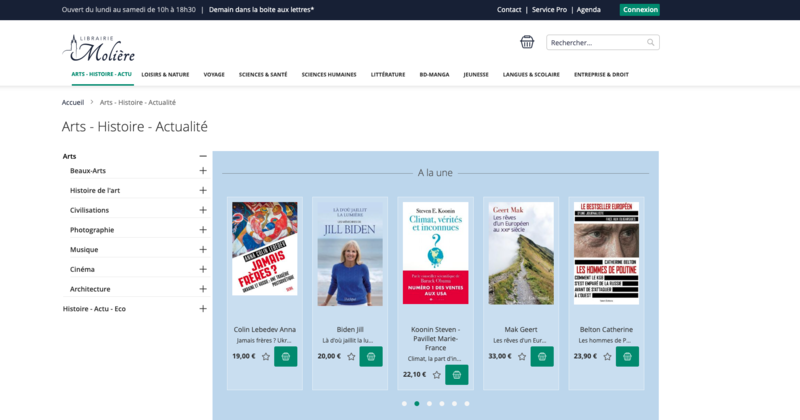Click author name Belton Catherine

(x=606, y=330)
